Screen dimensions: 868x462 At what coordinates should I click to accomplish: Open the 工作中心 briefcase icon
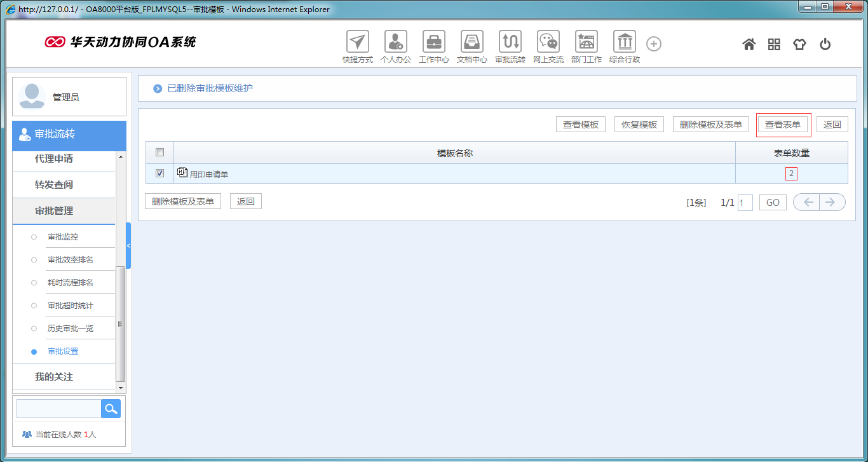[x=434, y=42]
